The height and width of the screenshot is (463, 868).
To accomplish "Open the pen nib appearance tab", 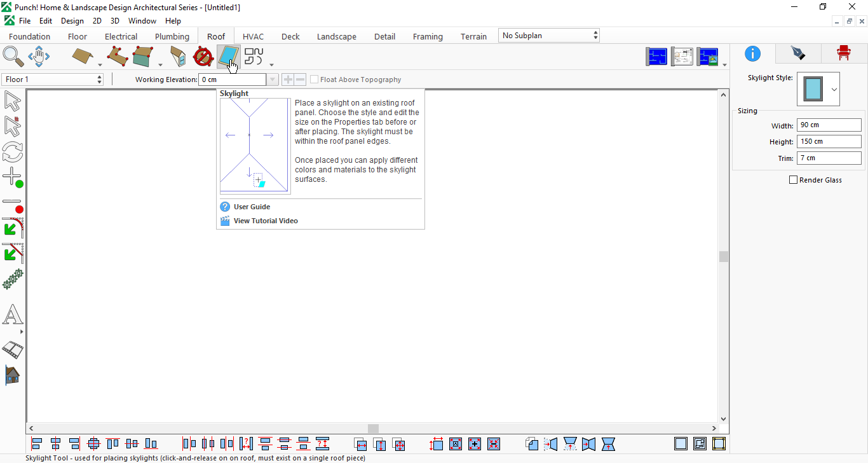I will tap(798, 53).
